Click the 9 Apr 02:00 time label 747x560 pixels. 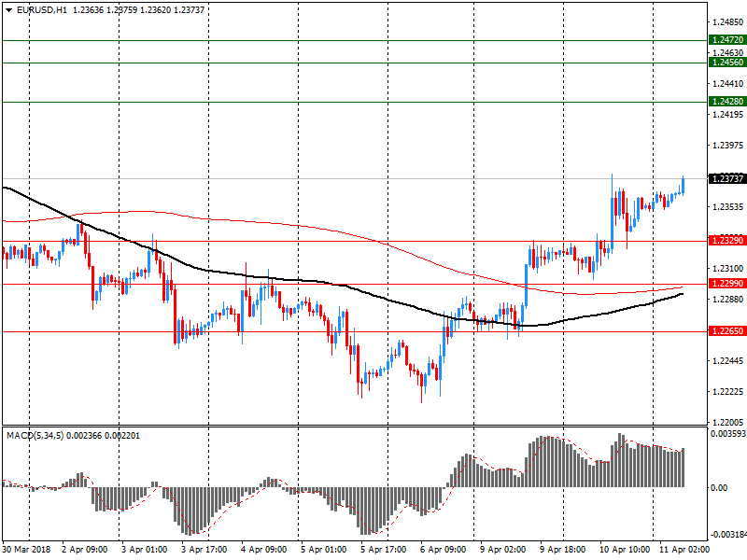[503, 550]
